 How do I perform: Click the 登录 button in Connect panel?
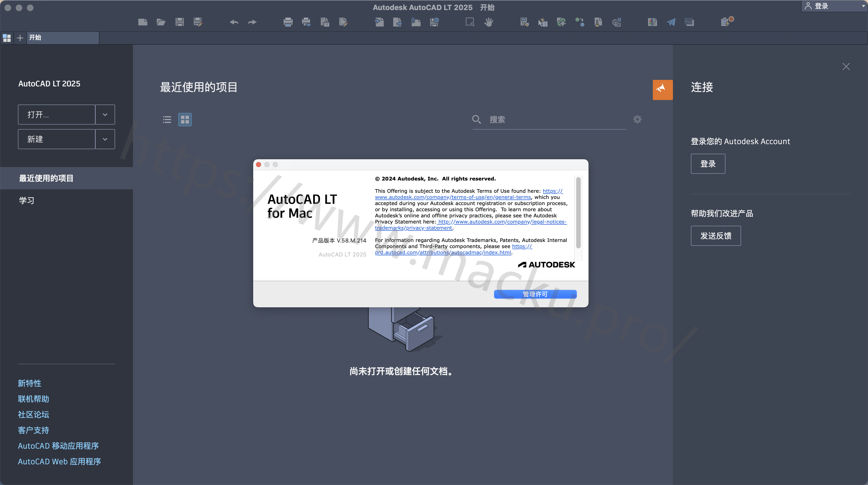708,164
